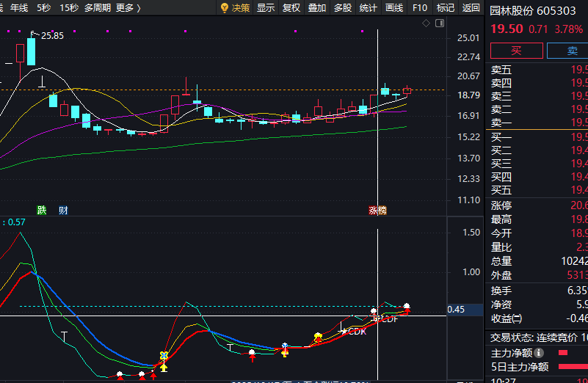
Task: Click the green 跌 marker on the chart
Action: pos(42,211)
